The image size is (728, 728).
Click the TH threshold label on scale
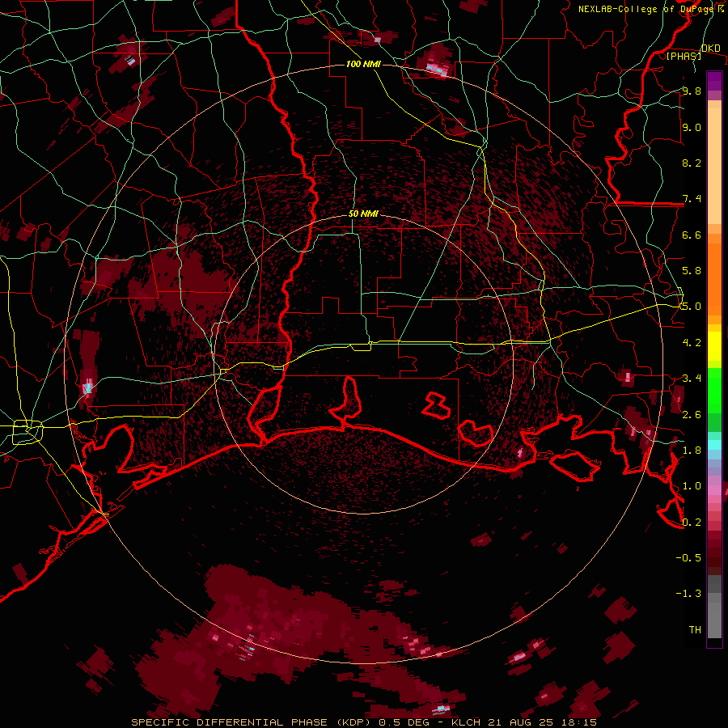[695, 630]
